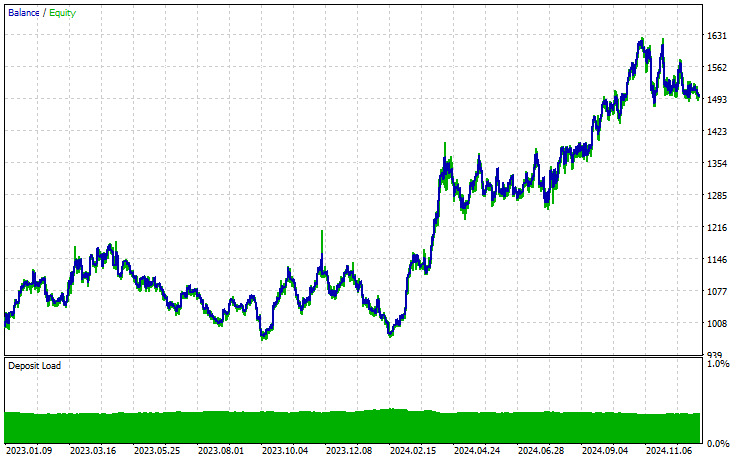Select the 939 axis value
The image size is (747, 460).
pos(715,354)
